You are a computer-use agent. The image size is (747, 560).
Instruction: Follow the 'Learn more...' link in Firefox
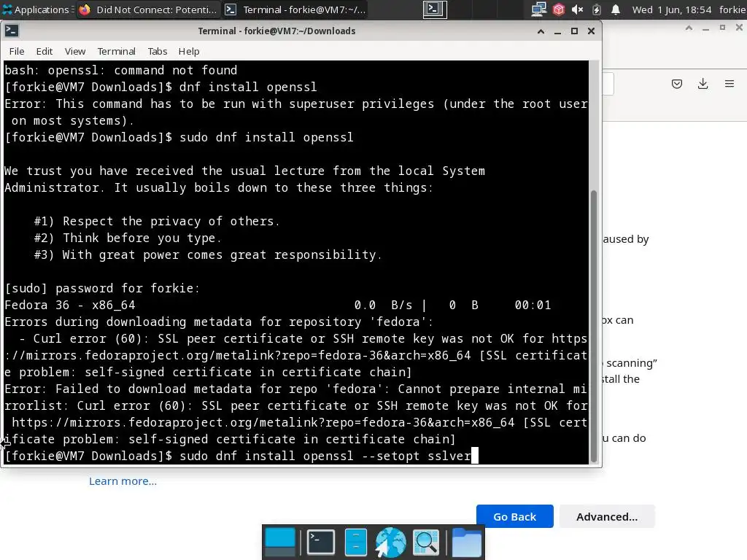123,481
